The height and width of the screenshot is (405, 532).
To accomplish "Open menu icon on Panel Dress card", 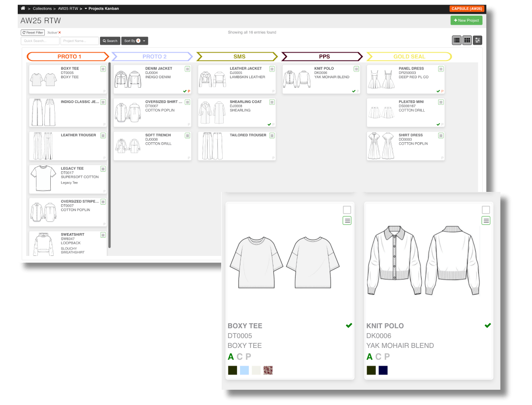I will tap(441, 69).
